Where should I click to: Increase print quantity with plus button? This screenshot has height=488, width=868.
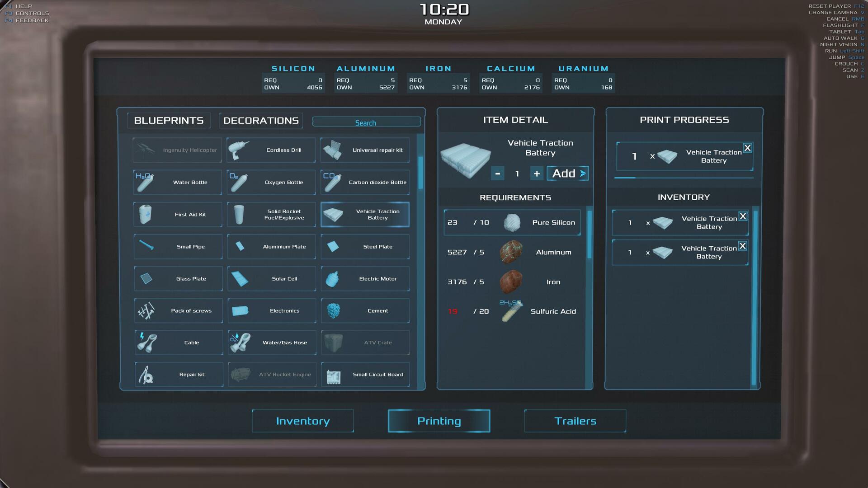[x=537, y=174]
